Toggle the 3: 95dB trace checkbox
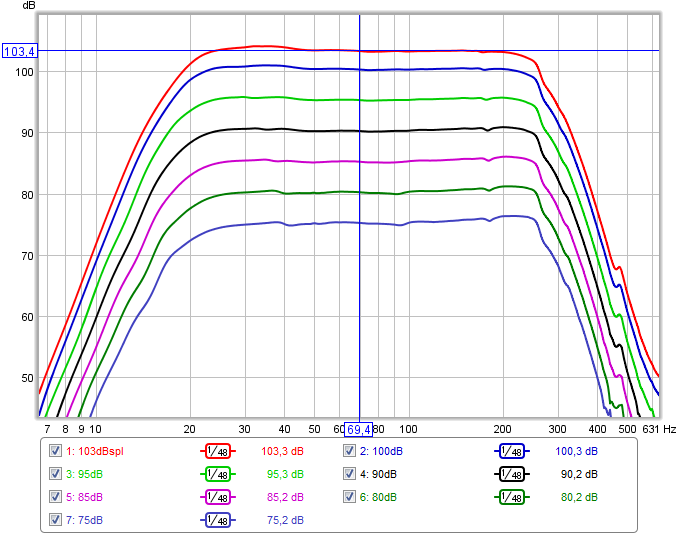Screen dimensions: 678x534 click(x=55, y=473)
